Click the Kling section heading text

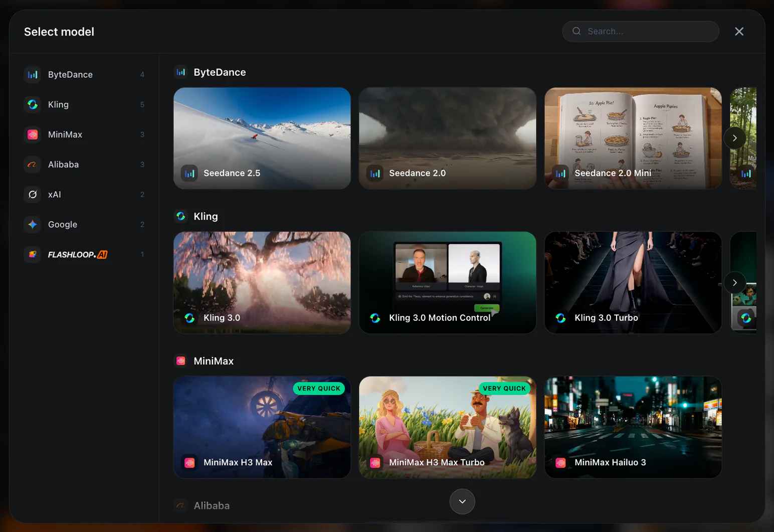coord(206,216)
